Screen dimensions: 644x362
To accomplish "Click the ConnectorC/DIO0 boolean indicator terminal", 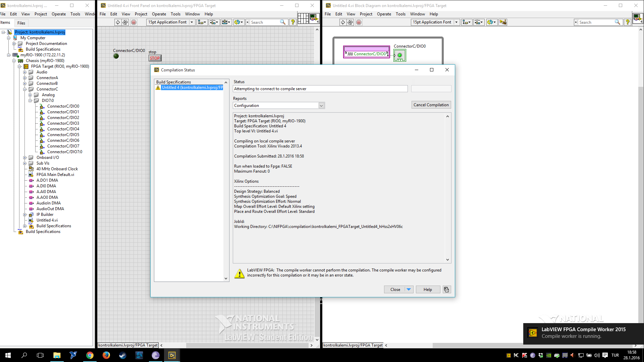I will 400,55.
